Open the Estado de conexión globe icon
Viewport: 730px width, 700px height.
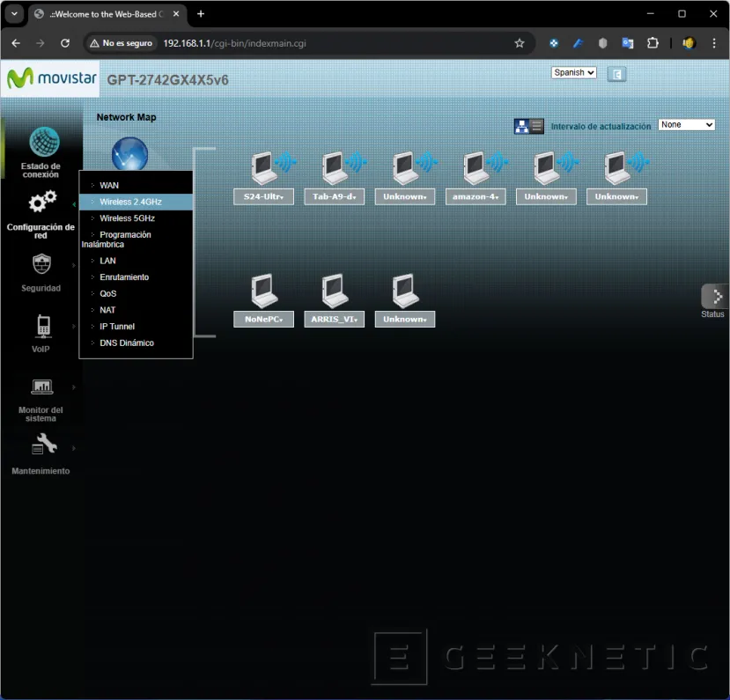coord(44,142)
